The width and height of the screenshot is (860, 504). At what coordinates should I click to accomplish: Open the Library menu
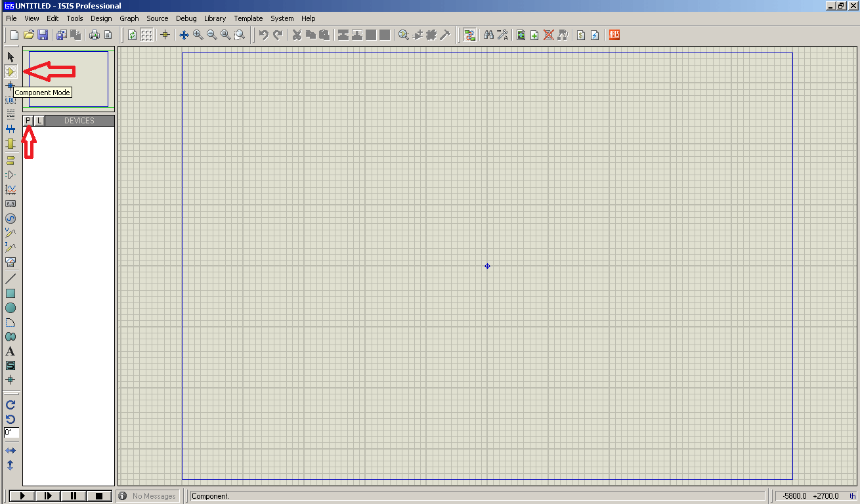pyautogui.click(x=215, y=18)
